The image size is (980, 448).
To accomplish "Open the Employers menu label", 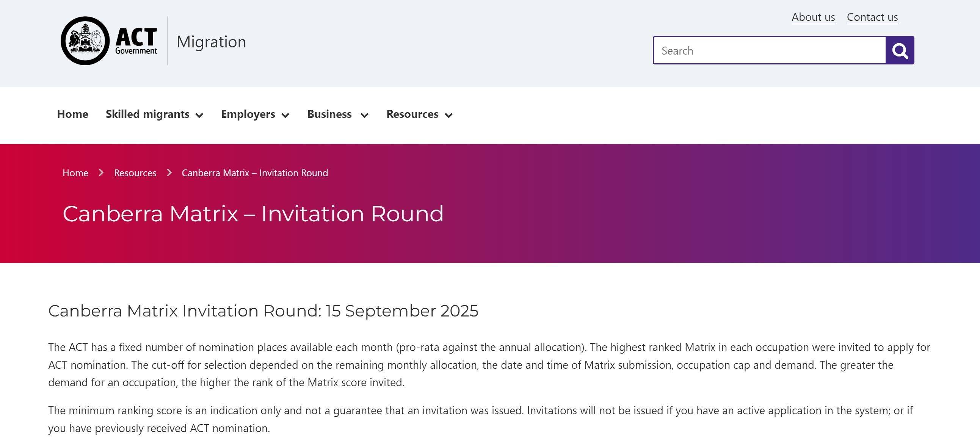I will pos(248,114).
